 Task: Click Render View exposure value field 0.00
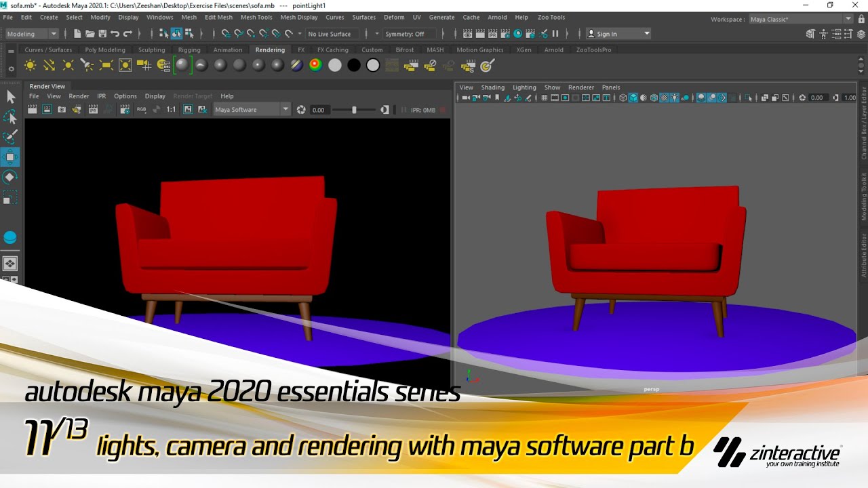pyautogui.click(x=319, y=110)
